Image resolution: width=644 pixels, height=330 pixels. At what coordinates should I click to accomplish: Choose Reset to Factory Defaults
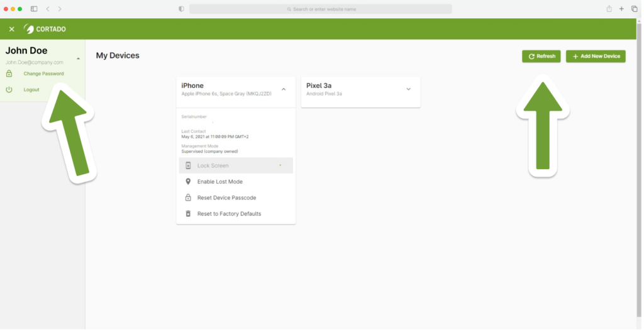236,214
